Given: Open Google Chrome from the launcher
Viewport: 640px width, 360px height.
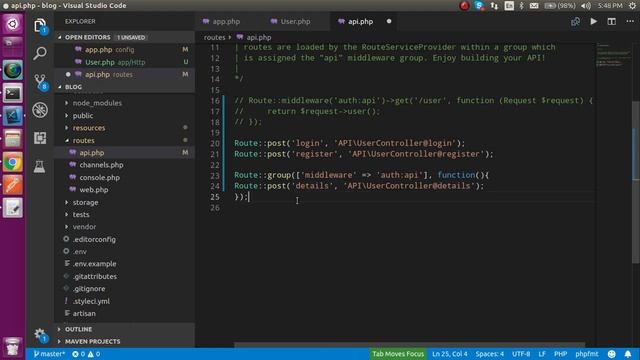Looking at the screenshot, I should point(13,162).
